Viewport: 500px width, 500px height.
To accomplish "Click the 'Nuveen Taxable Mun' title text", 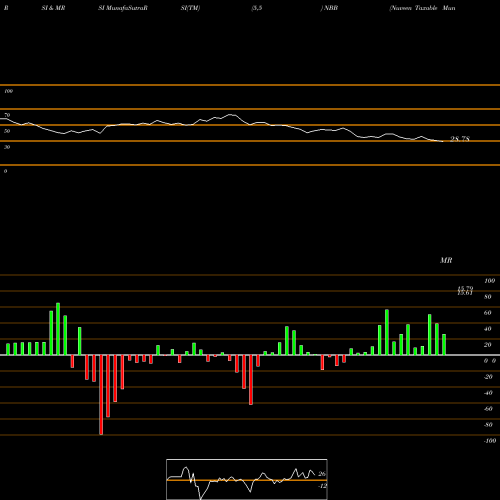I will coord(423,8).
